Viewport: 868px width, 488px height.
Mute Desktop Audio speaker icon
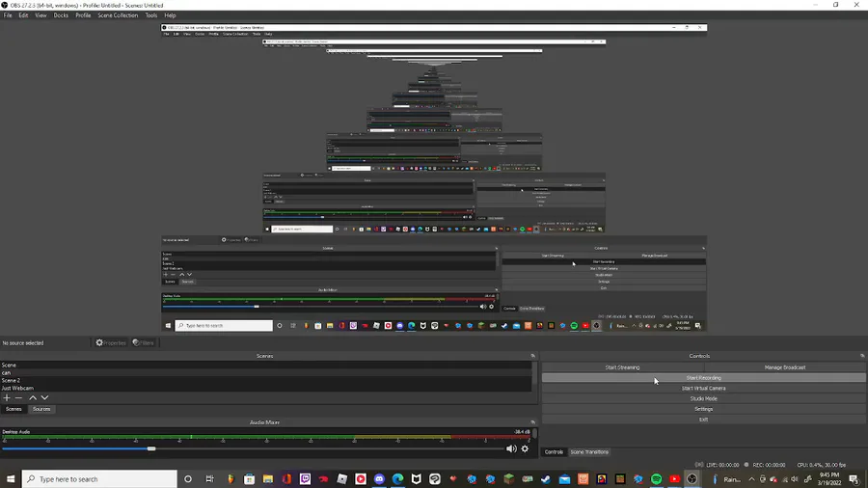[x=511, y=448]
